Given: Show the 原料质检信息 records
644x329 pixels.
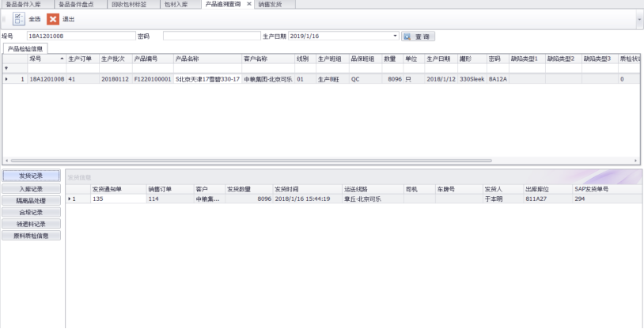Looking at the screenshot, I should coord(31,236).
